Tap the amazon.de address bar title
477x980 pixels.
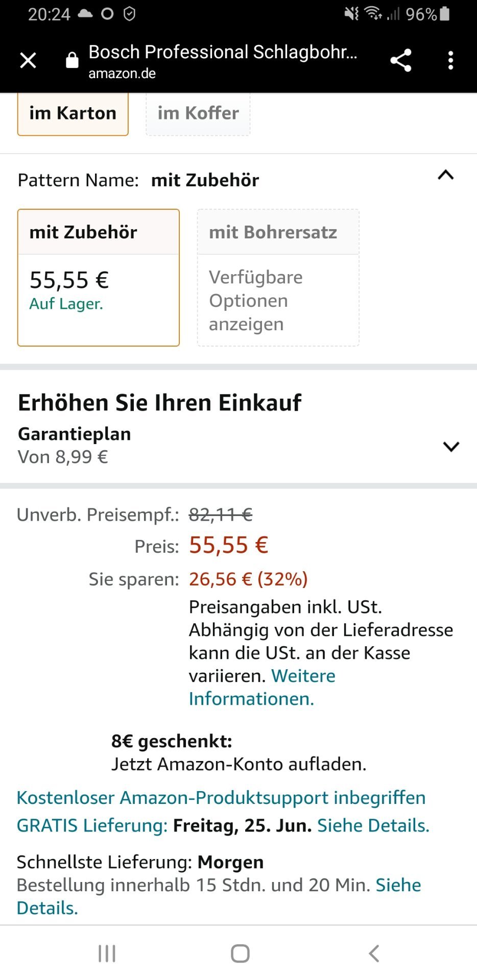pyautogui.click(x=223, y=61)
